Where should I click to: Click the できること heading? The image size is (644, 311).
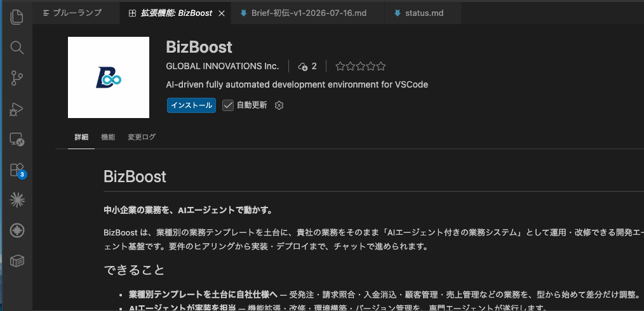point(134,270)
